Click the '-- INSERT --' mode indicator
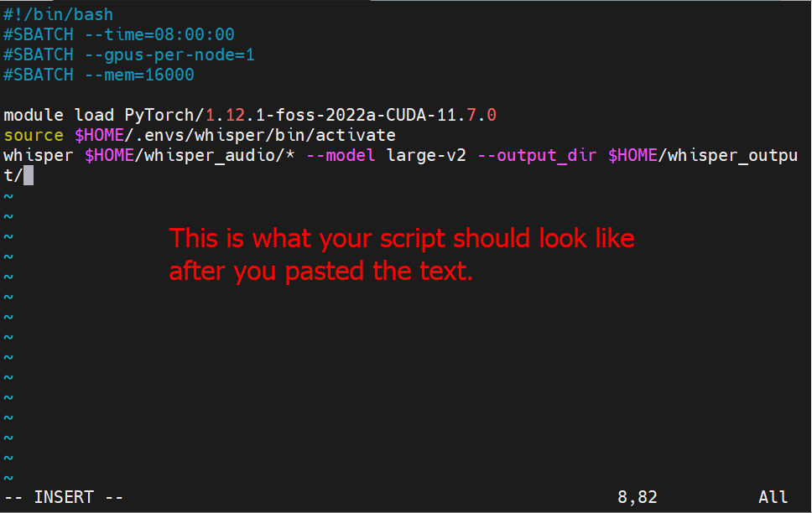The height and width of the screenshot is (513, 812). [x=63, y=497]
